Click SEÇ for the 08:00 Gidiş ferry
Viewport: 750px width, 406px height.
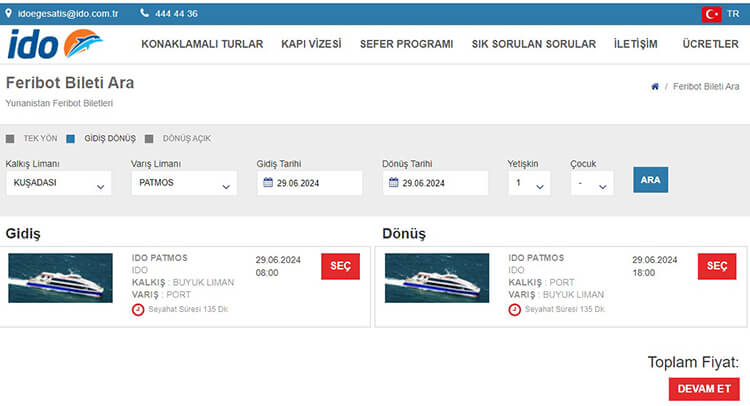pyautogui.click(x=340, y=266)
